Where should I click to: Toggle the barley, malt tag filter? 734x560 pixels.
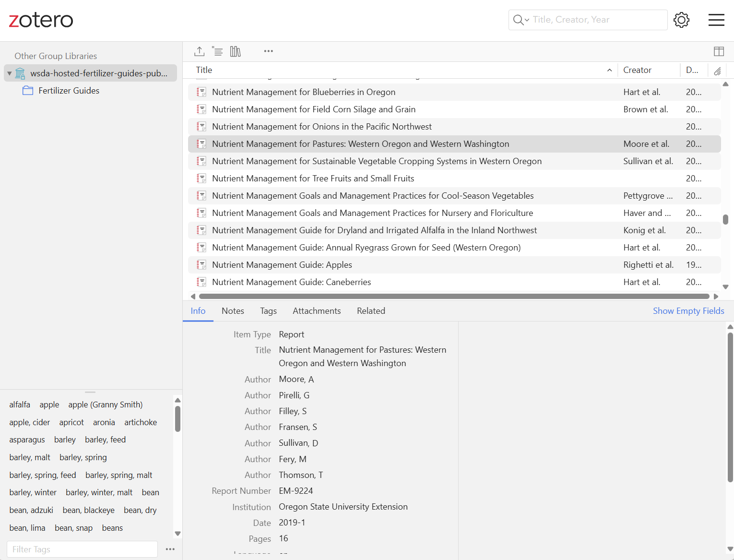click(x=29, y=457)
